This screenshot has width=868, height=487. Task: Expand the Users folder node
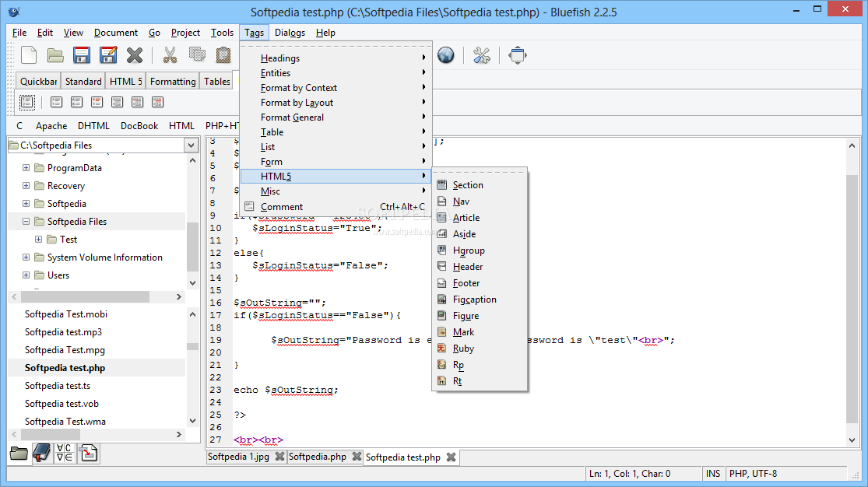(26, 275)
